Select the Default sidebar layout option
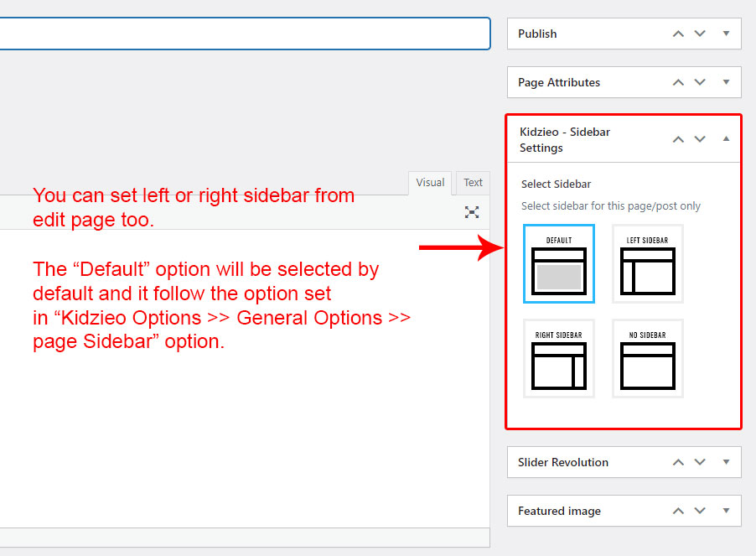 [559, 263]
